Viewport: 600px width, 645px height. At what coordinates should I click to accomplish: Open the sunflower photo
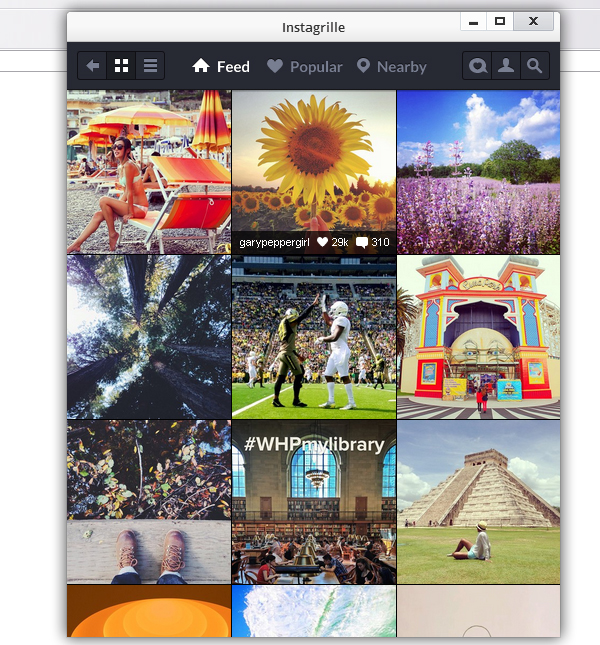[x=314, y=172]
